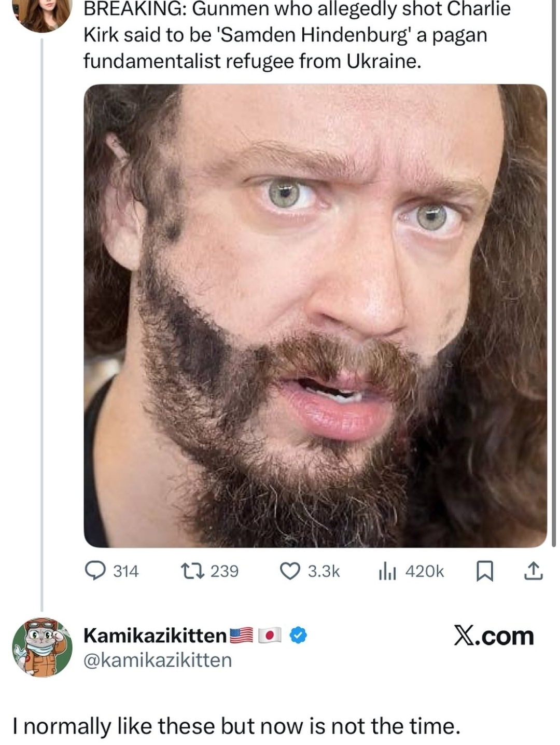Like the post with heart icon
This screenshot has width=560, height=745.
point(290,571)
